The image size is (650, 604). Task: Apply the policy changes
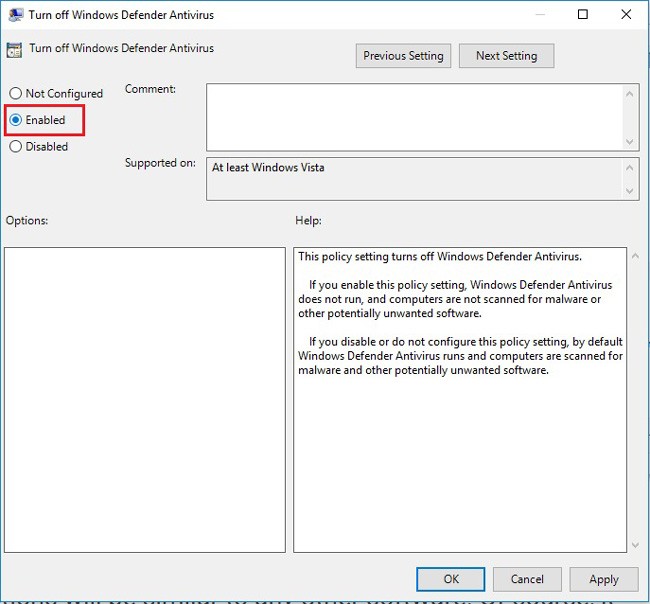coord(604,579)
